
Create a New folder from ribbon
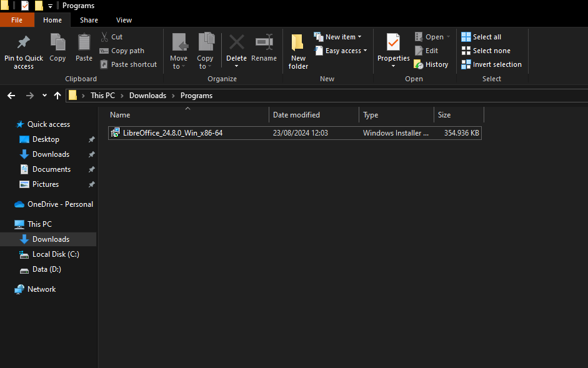pyautogui.click(x=298, y=50)
